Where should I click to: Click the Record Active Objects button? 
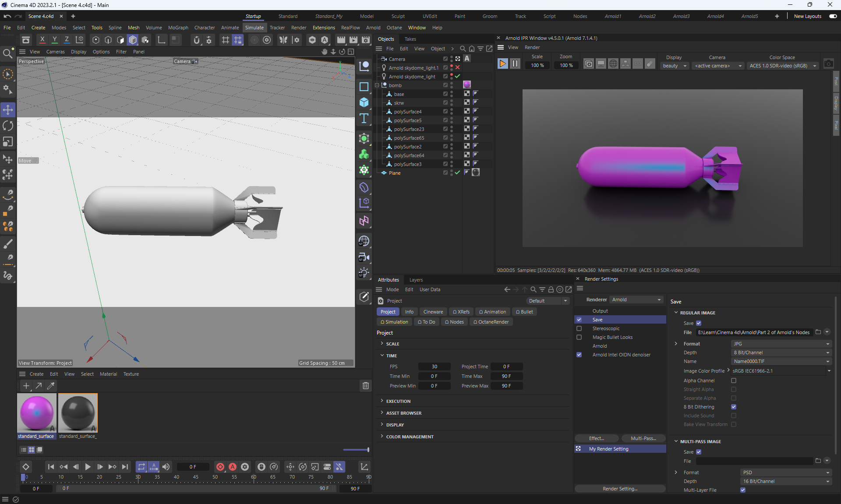coord(220,467)
